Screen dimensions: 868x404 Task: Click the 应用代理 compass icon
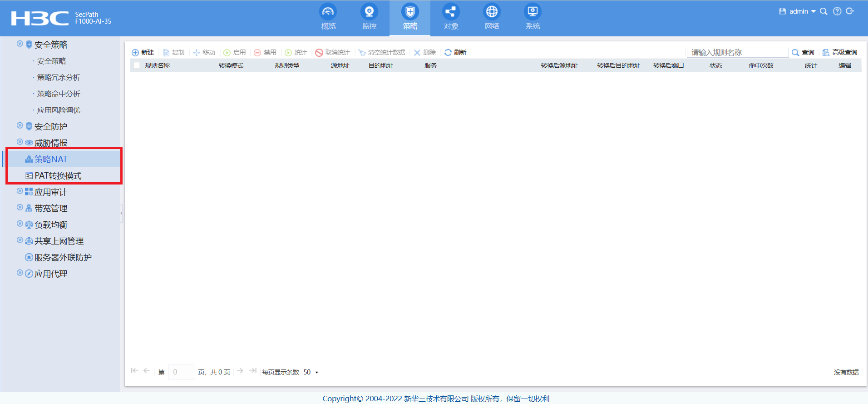click(29, 274)
